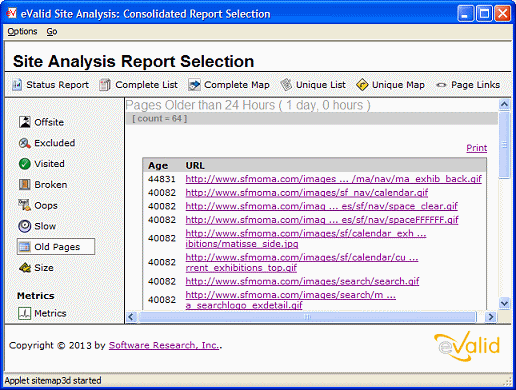516x390 pixels.
Task: Click the horizontal scrollbar thumb
Action: (307, 317)
